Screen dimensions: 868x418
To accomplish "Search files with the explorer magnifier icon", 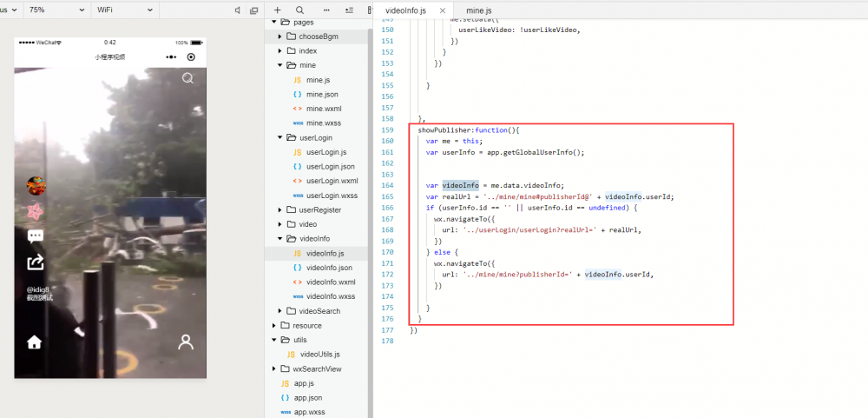I will [x=299, y=10].
